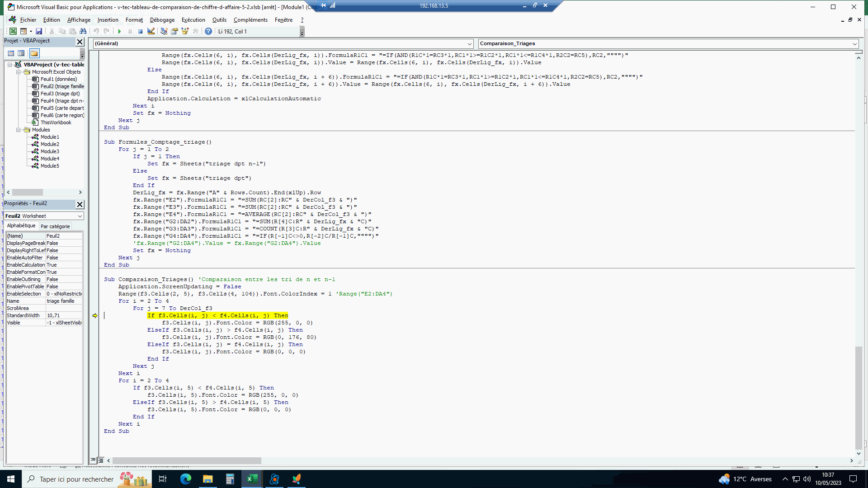Viewport: 868px width, 488px height.
Task: Click the code window vertical scrollbar thumb
Action: coord(859,398)
